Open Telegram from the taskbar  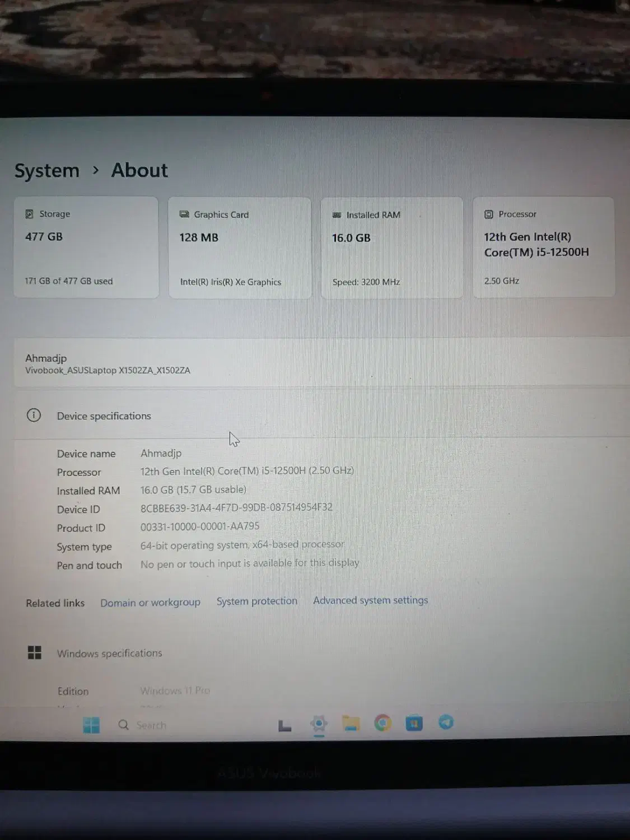tap(445, 724)
